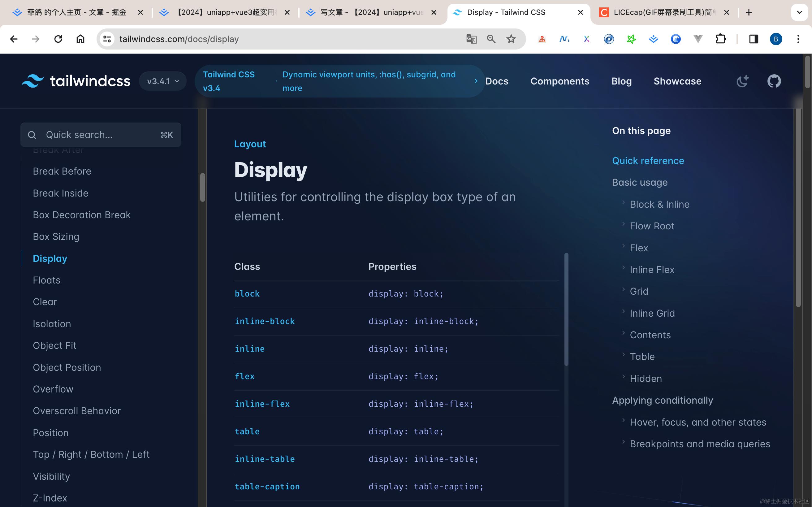The height and width of the screenshot is (507, 812).
Task: Switch to the LICEcap browser tab
Action: click(x=659, y=12)
